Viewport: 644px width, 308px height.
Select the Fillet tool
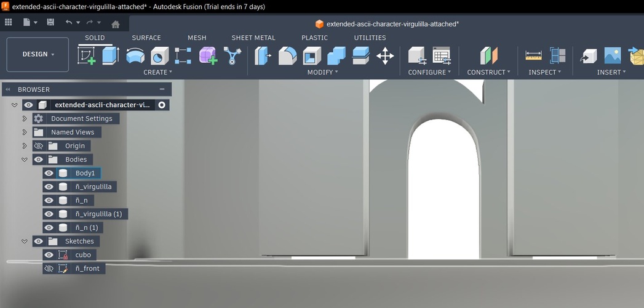point(287,55)
